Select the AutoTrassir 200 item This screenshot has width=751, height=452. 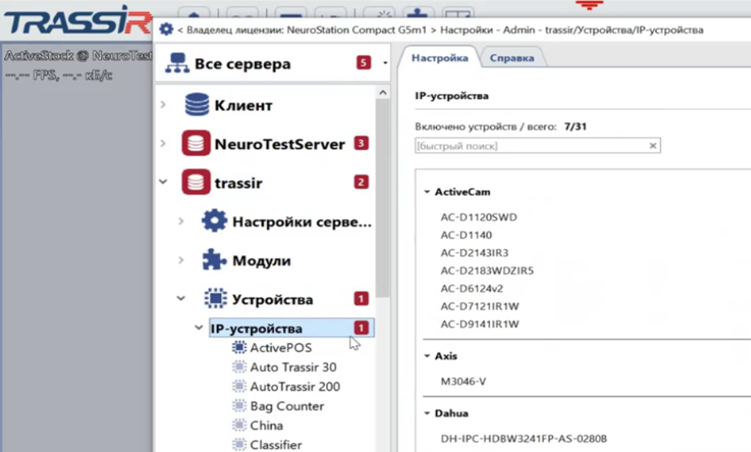[295, 386]
